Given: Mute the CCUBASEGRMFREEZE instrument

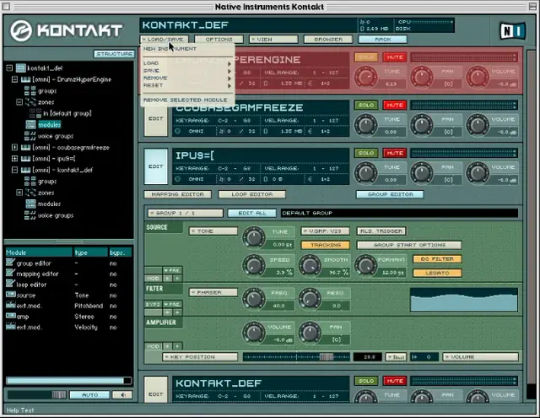Looking at the screenshot, I should tap(395, 105).
